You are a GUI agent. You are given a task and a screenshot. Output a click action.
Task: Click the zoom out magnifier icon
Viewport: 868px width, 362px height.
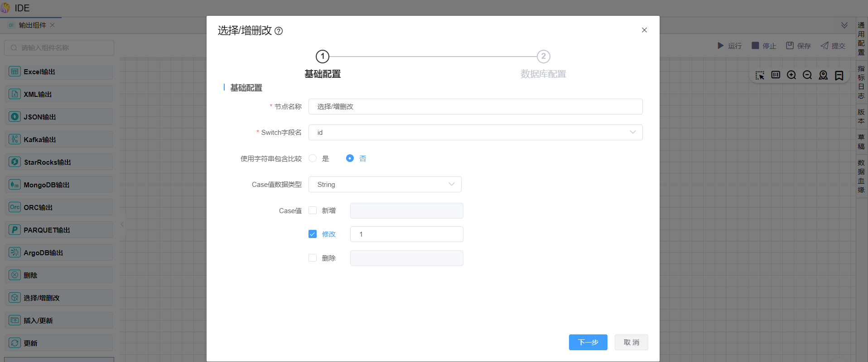point(807,75)
